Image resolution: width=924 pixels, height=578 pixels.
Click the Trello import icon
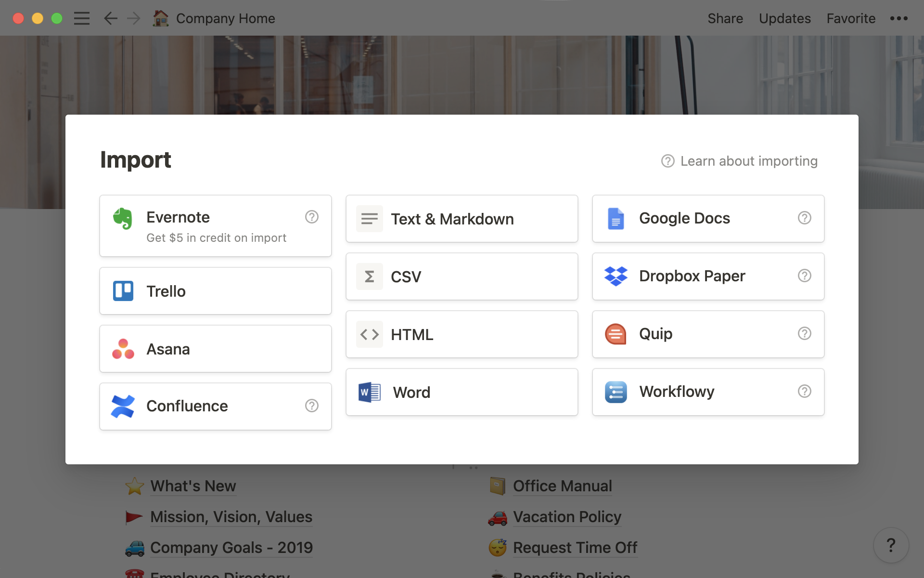tap(122, 290)
